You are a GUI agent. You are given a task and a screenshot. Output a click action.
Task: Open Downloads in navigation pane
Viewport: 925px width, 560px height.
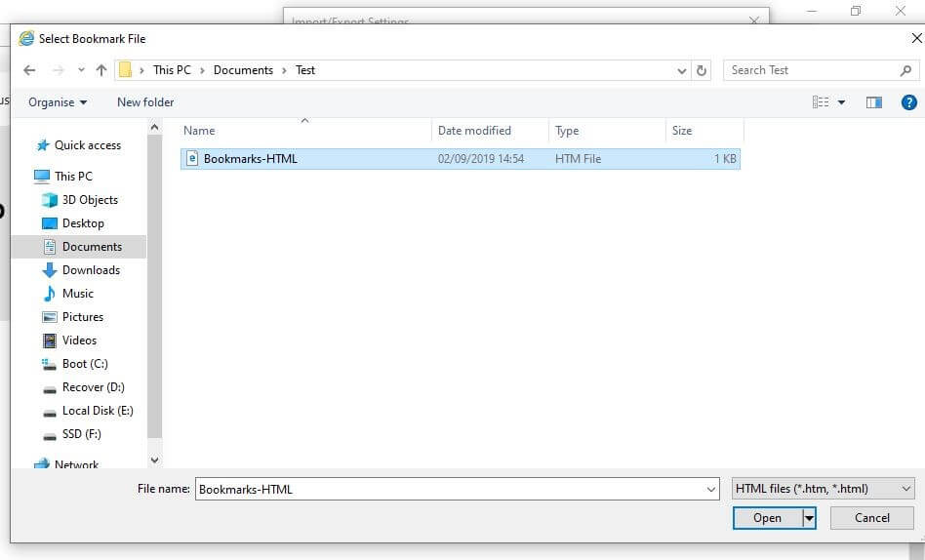(x=91, y=270)
